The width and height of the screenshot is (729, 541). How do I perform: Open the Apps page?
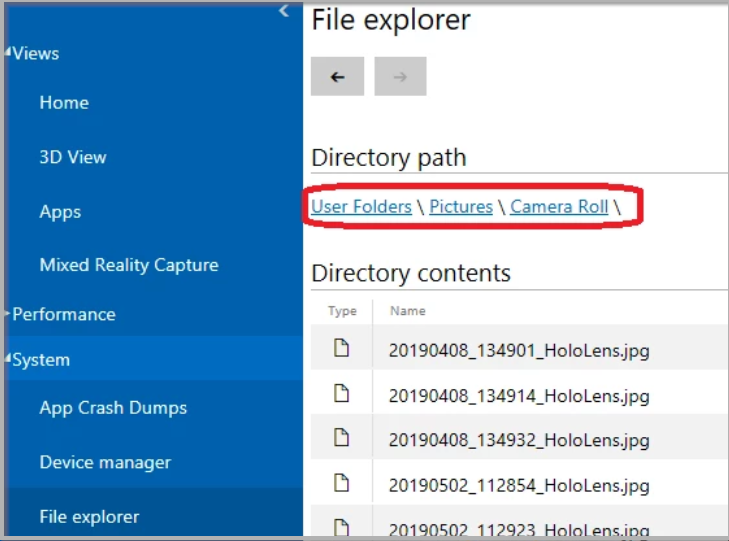[x=60, y=212]
